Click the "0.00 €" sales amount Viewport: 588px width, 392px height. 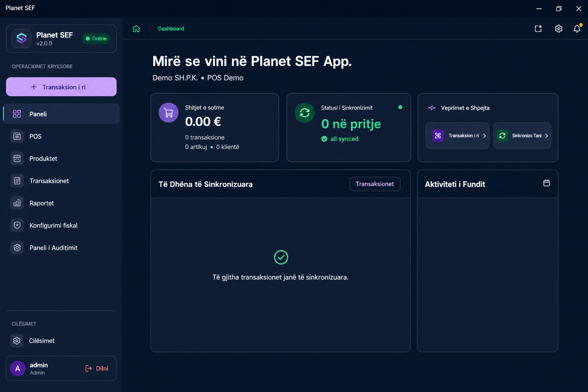[203, 122]
